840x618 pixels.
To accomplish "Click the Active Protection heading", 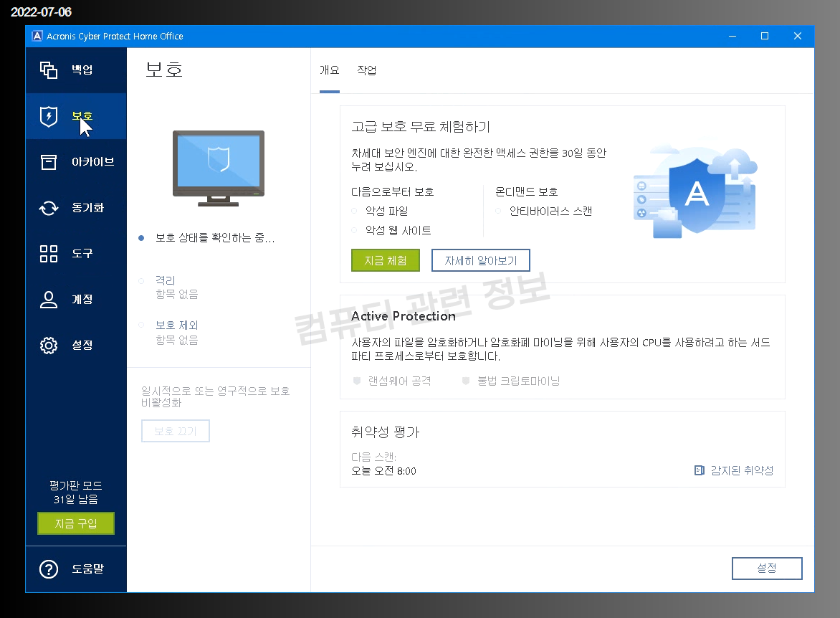I will [404, 316].
